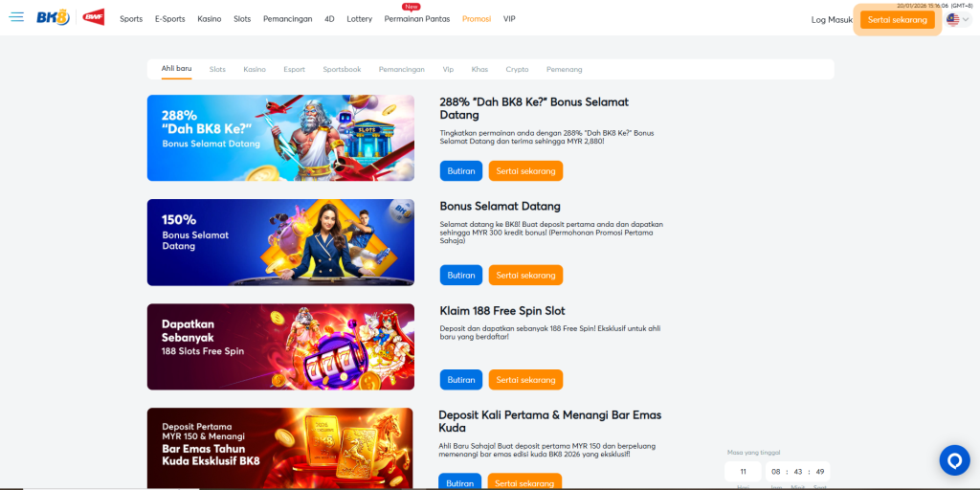Image resolution: width=980 pixels, height=490 pixels.
Task: Open the hamburger menu icon
Action: [x=16, y=18]
